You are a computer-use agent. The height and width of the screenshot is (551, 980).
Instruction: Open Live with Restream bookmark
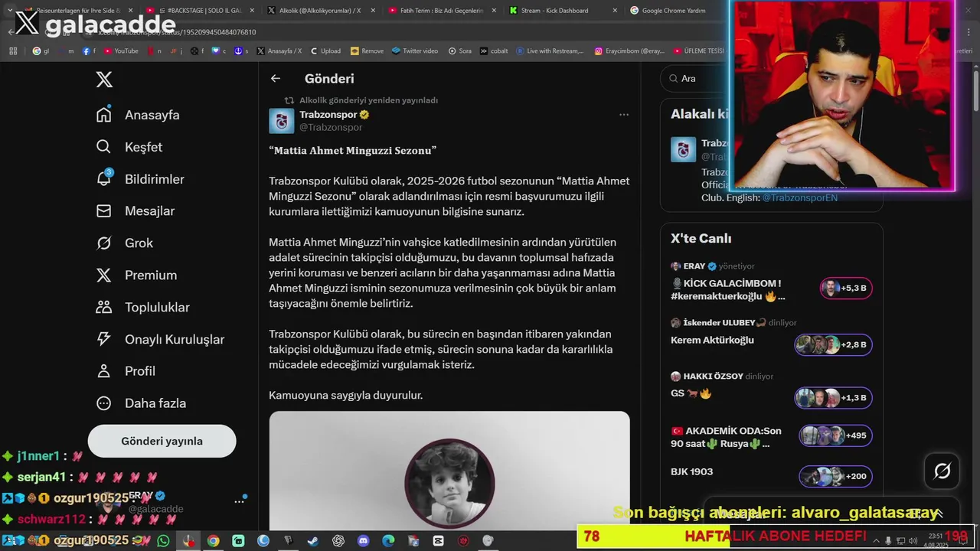pyautogui.click(x=550, y=51)
